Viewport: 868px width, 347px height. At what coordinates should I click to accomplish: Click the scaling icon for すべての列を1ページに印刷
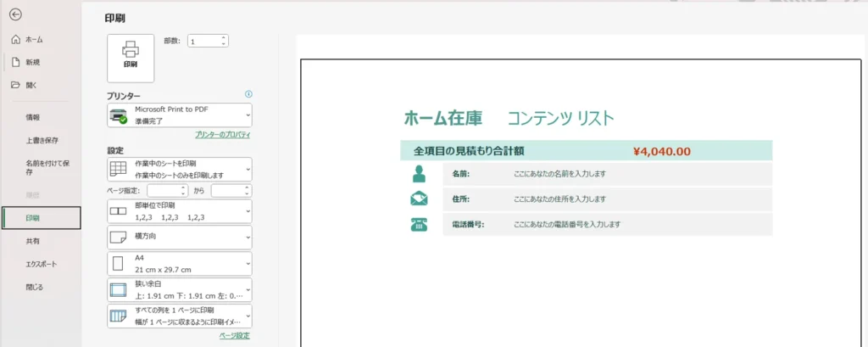[x=118, y=316]
